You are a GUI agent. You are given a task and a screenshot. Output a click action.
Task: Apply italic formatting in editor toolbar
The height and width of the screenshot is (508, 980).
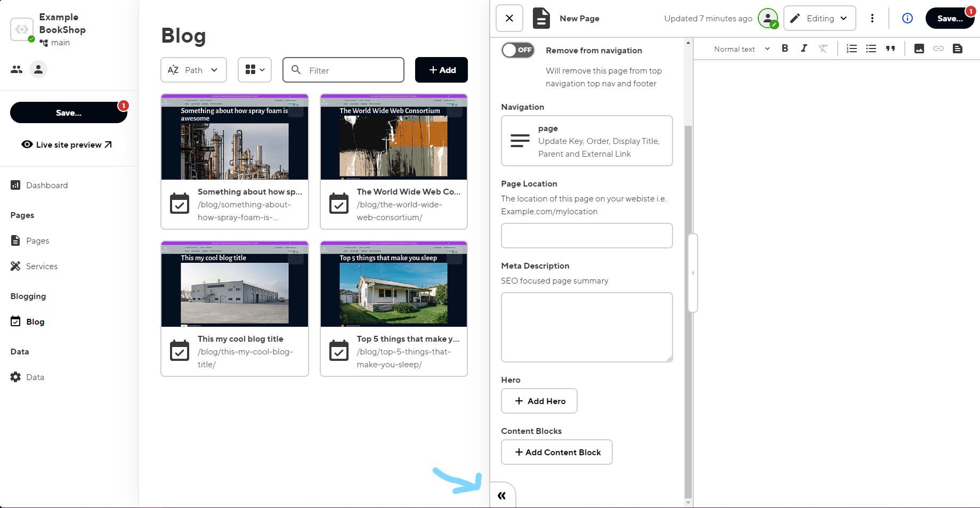coord(804,49)
